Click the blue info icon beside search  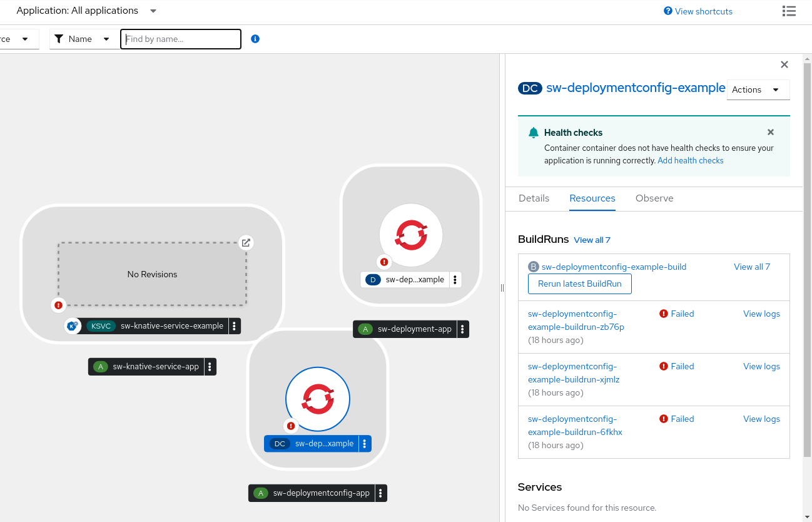(x=255, y=39)
